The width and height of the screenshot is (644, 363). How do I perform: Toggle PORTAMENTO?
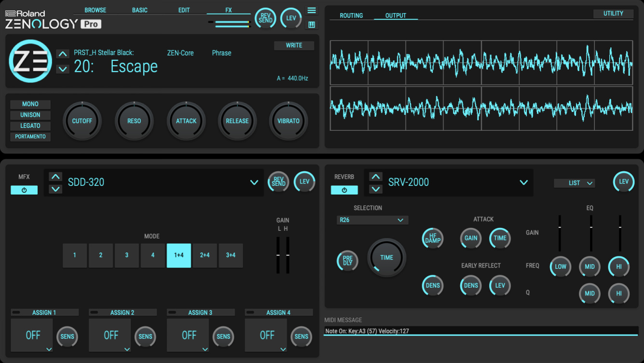[x=30, y=137]
